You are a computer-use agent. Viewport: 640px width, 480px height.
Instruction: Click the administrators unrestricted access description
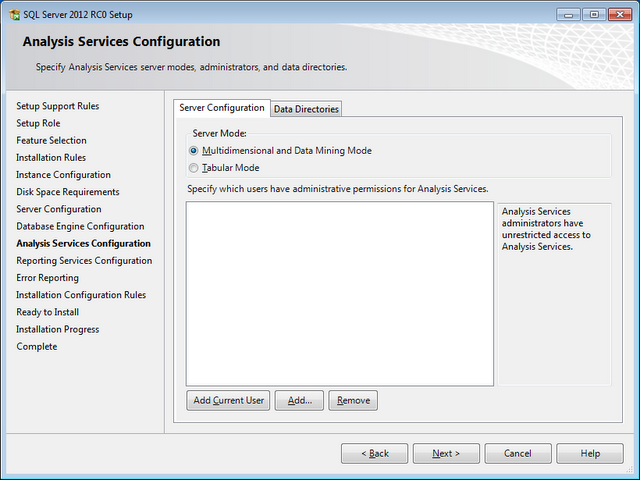(x=546, y=229)
